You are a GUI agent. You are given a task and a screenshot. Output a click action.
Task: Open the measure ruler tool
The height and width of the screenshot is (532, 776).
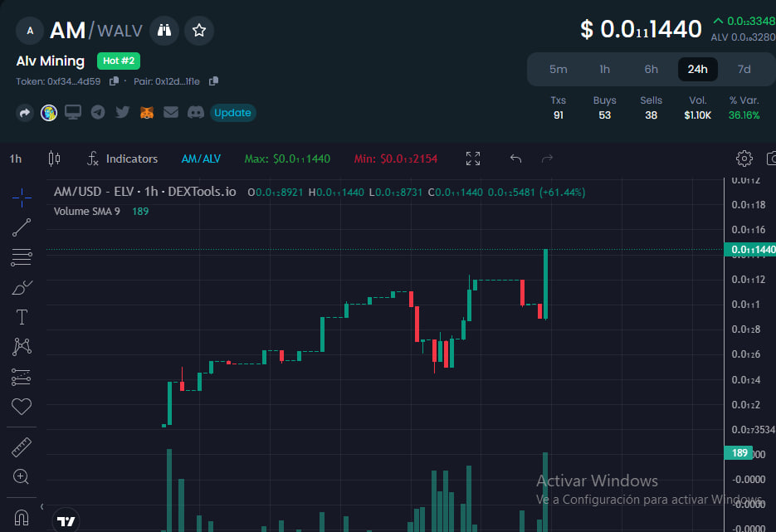22,447
